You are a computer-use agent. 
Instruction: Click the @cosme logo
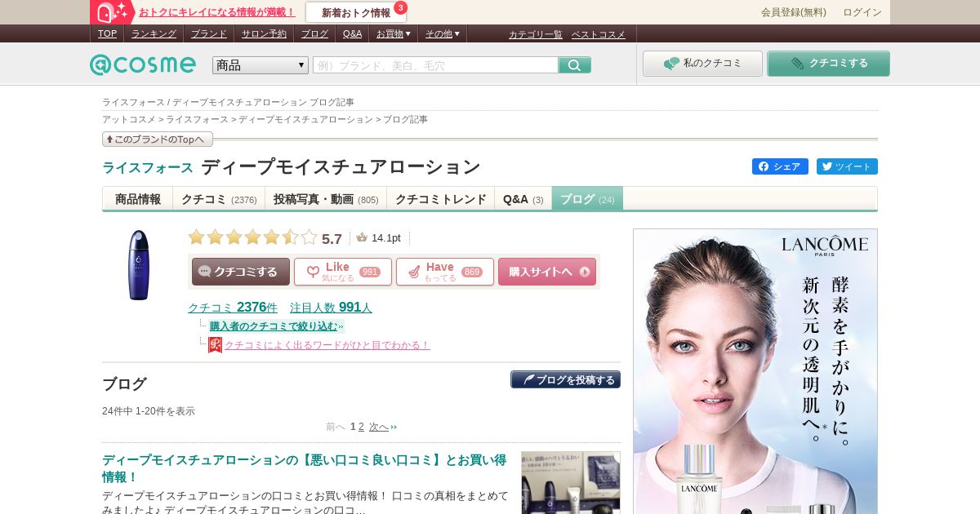pos(143,64)
